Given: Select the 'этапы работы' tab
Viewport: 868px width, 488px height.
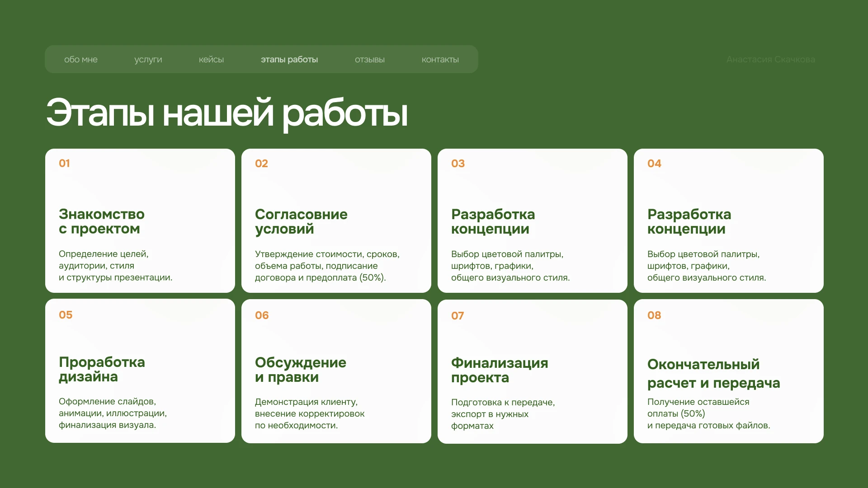Looking at the screenshot, I should [289, 60].
